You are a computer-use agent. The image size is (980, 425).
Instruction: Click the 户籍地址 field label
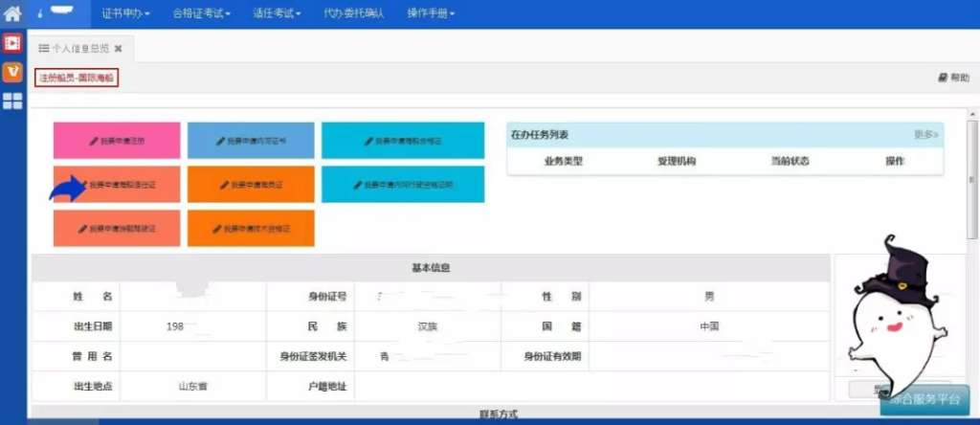tap(327, 387)
